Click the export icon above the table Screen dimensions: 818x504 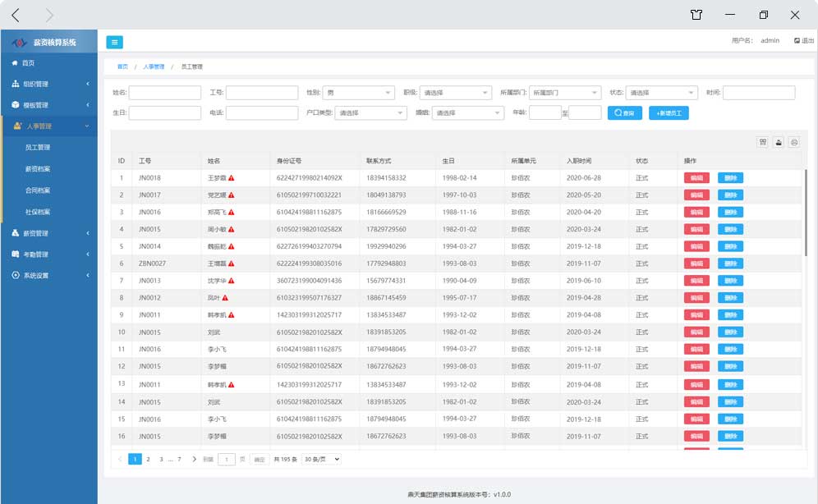coord(779,142)
